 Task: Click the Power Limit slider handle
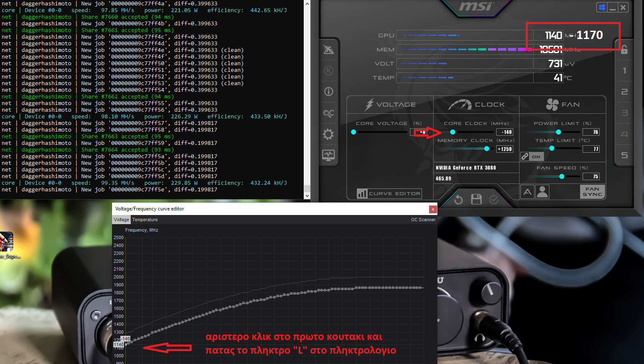coord(559,132)
